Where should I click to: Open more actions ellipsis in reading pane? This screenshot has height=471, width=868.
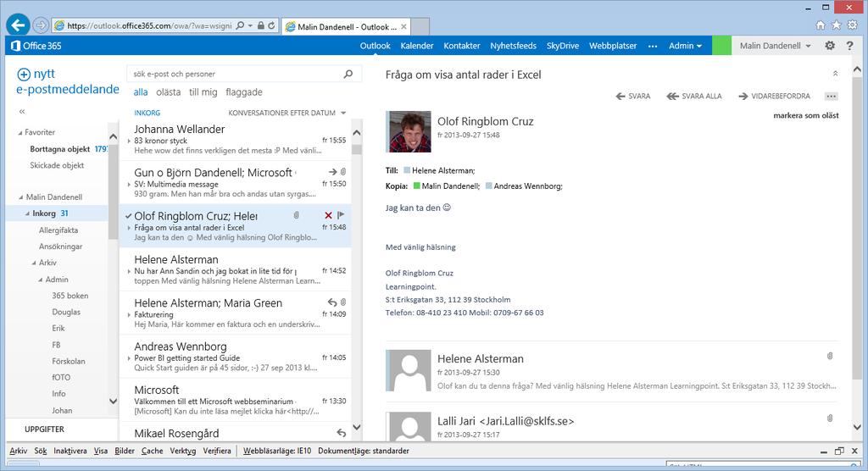tap(831, 97)
